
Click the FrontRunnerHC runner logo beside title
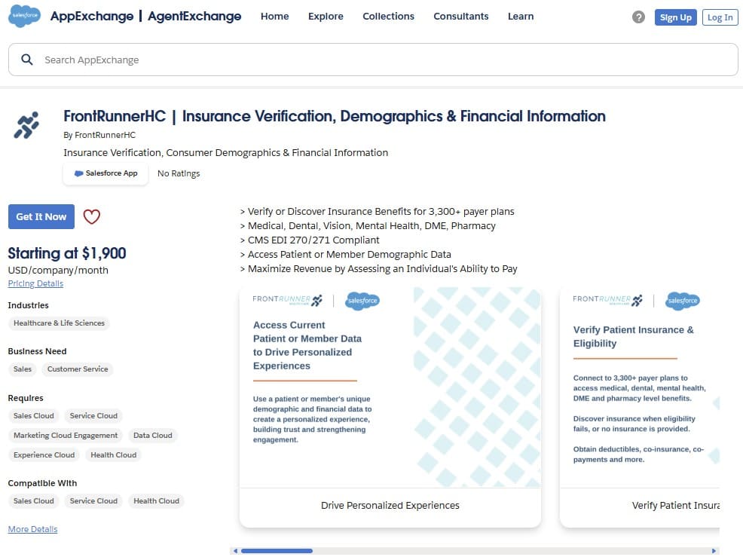(26, 125)
